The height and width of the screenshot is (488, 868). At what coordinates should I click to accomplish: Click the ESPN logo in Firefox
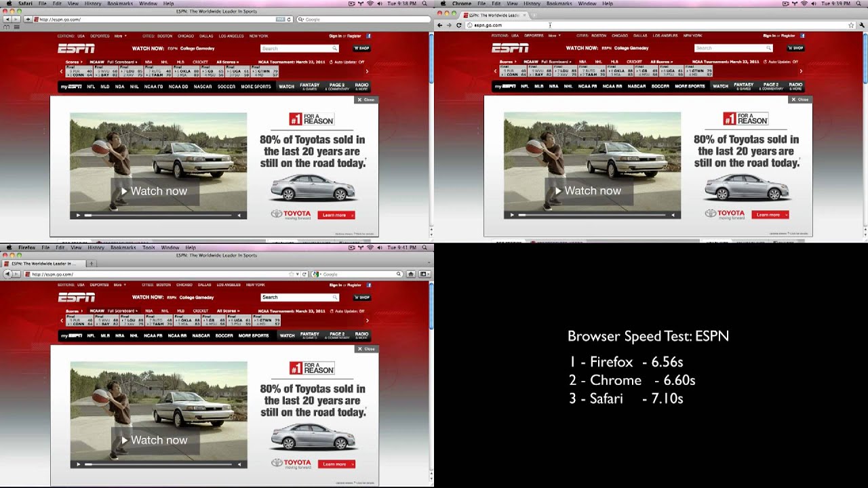76,298
